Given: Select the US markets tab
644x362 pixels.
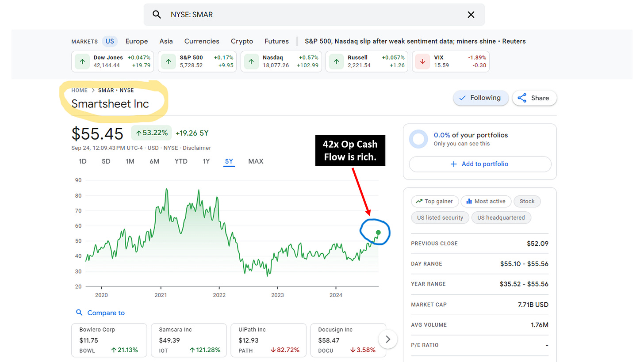Looking at the screenshot, I should coord(110,41).
